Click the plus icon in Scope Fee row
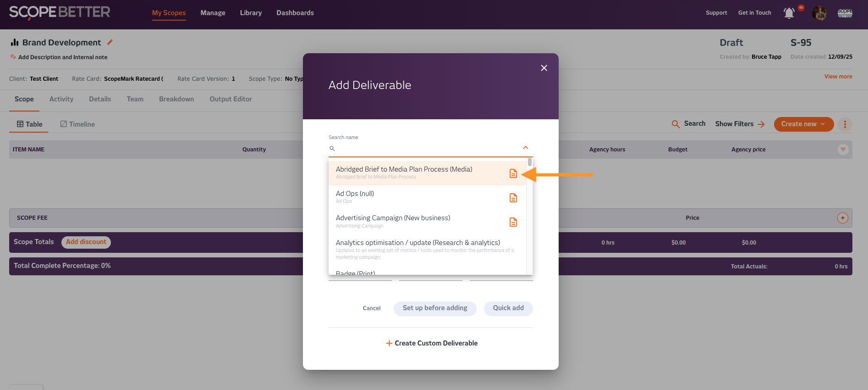Image resolution: width=868 pixels, height=390 pixels. 842,218
